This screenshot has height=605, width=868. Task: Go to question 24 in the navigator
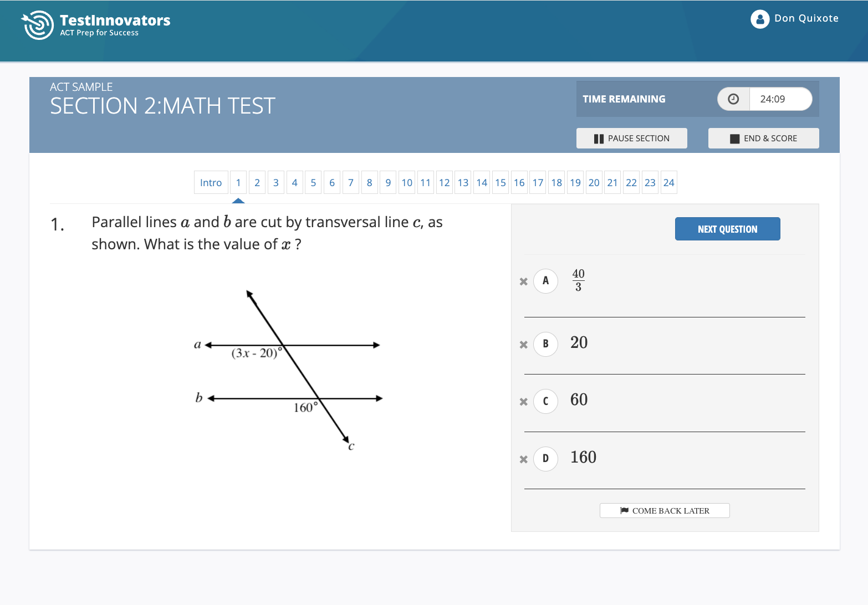[x=668, y=183]
